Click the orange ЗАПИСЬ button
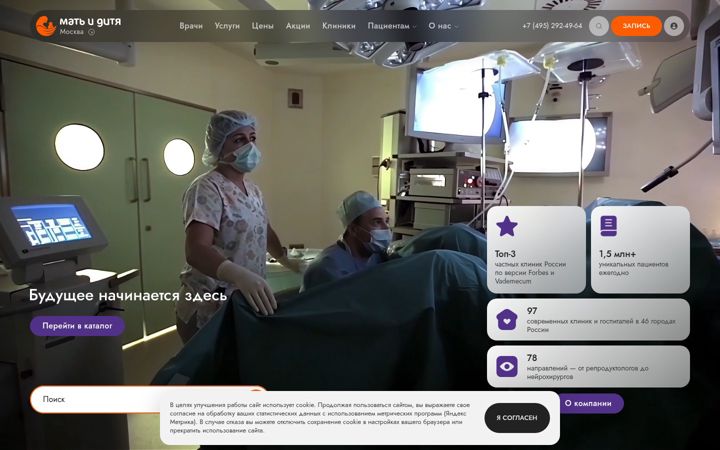Screen dimensions: 720x450 636,26
